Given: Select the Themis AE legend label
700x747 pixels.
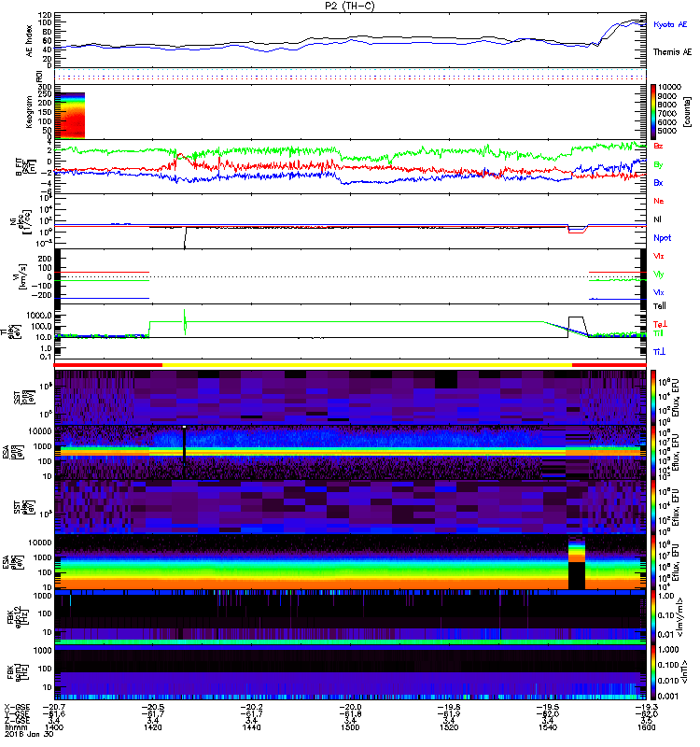Looking at the screenshot, I should coord(672,52).
